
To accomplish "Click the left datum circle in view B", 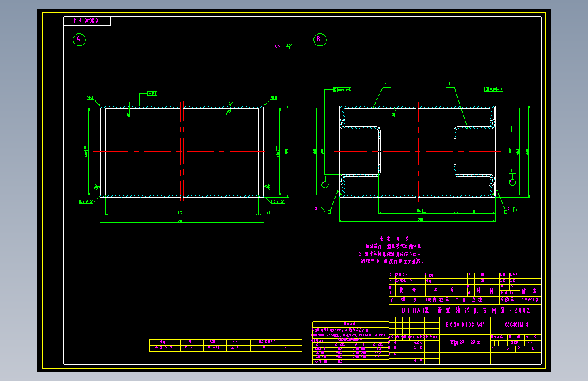I will [325, 184].
